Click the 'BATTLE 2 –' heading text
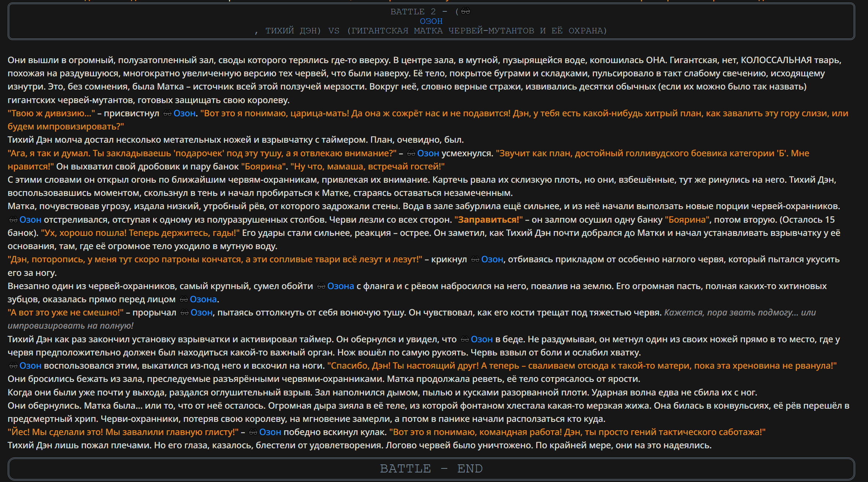Image resolution: width=868 pixels, height=482 pixels. [x=419, y=12]
